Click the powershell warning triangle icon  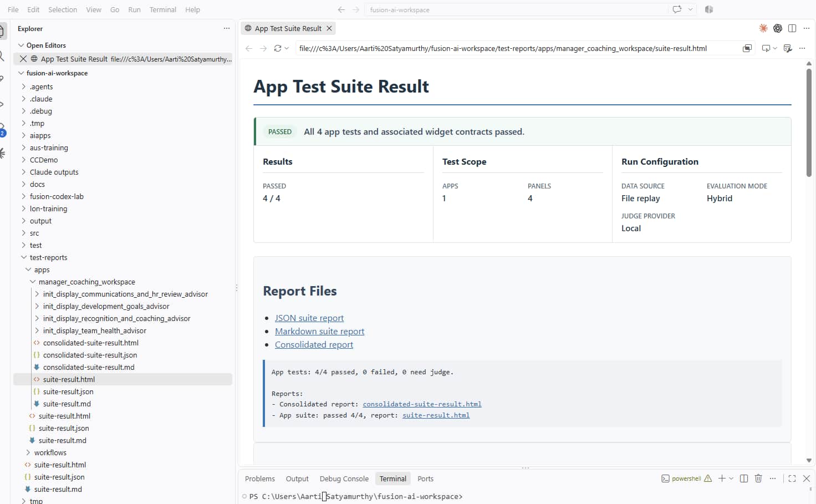click(x=708, y=478)
